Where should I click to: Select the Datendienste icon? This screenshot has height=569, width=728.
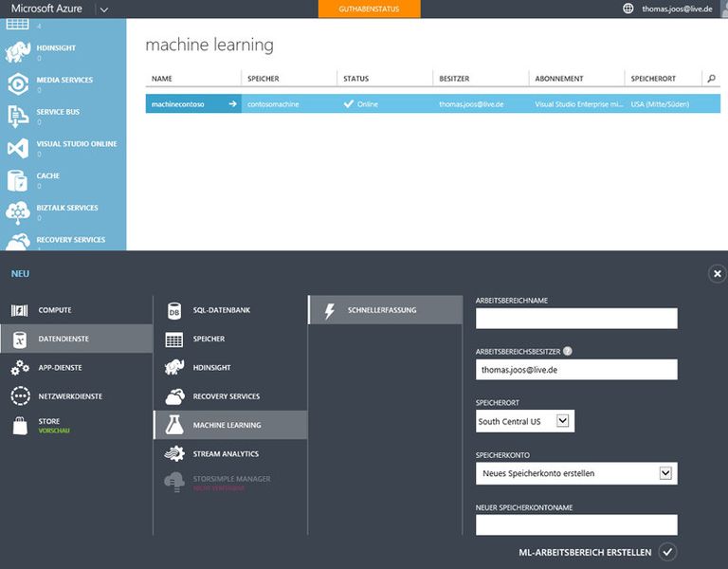(20, 340)
